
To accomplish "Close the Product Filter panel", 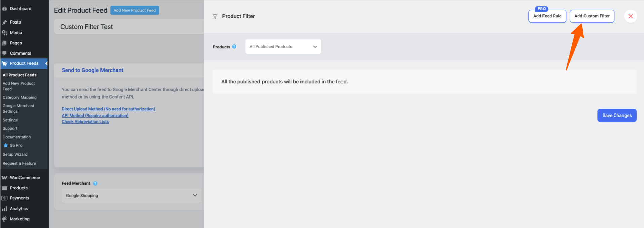I will [x=630, y=16].
